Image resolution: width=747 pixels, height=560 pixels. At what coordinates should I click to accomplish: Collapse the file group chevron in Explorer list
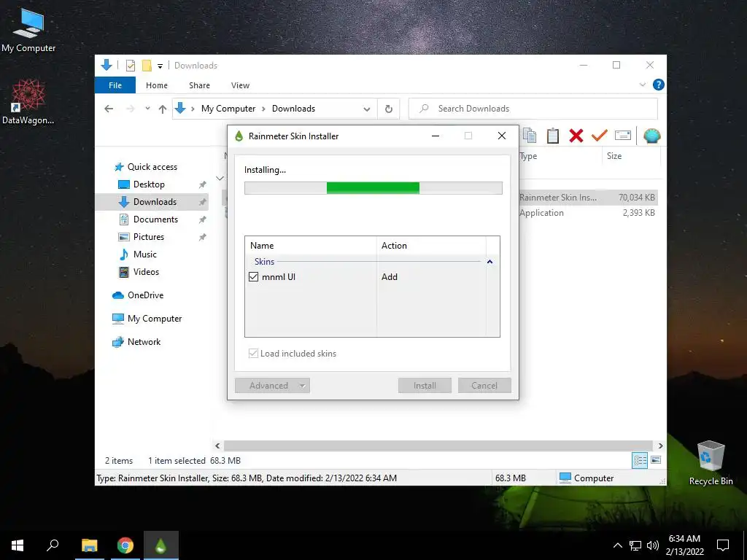(x=220, y=179)
